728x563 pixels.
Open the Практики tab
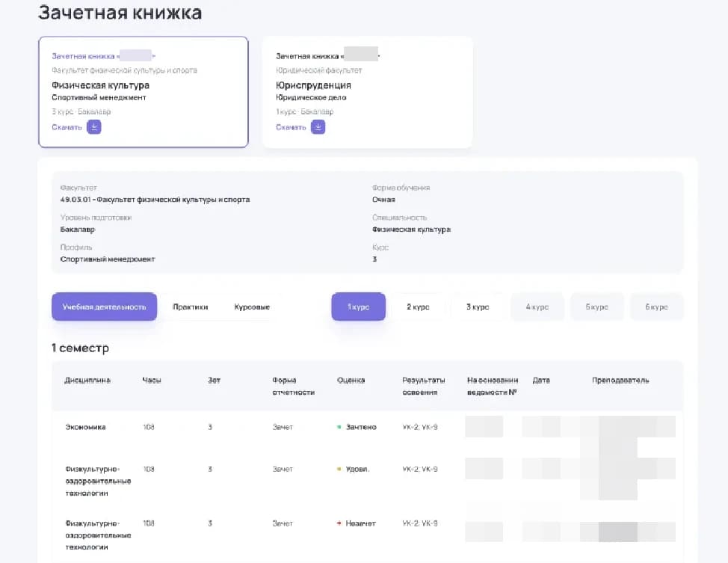190,307
